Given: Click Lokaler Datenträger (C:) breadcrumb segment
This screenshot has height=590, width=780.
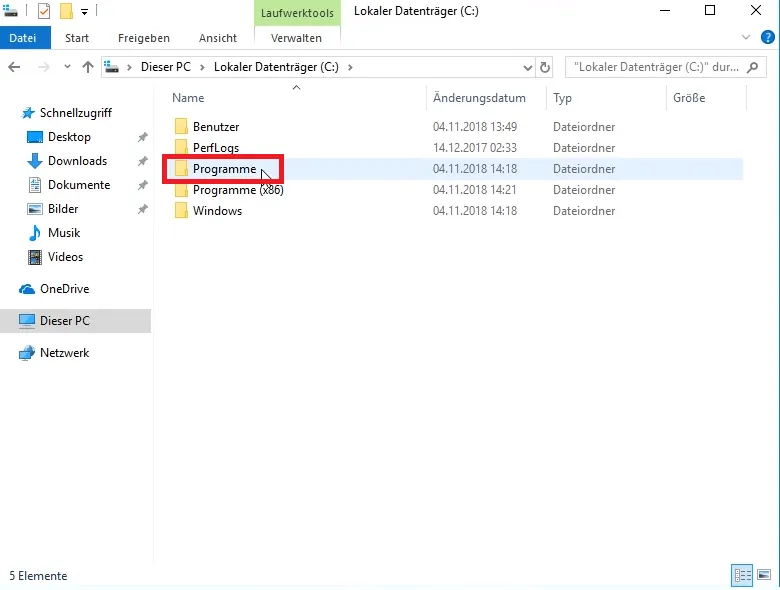Looking at the screenshot, I should click(x=276, y=67).
